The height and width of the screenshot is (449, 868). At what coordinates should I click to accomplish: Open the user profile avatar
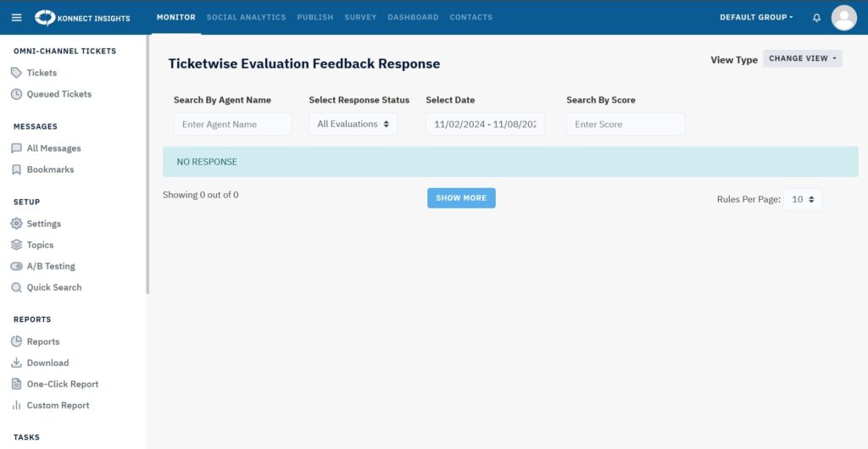click(x=843, y=17)
